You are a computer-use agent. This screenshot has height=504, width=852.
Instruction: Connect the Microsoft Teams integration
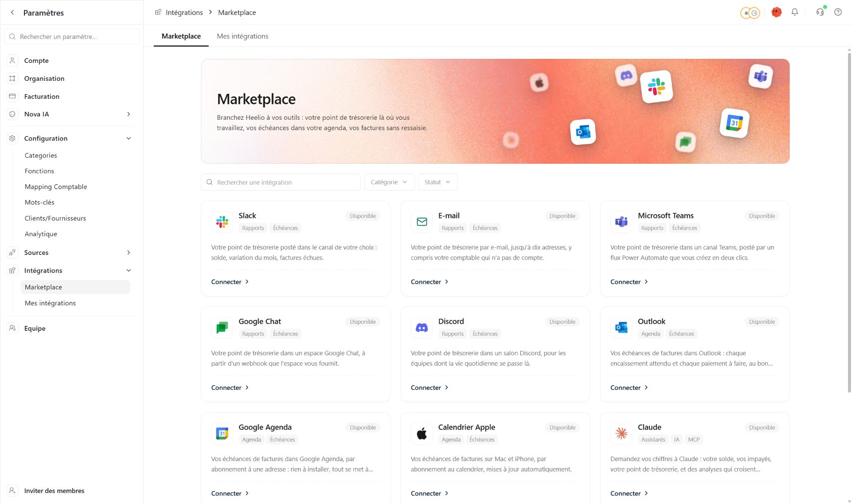coord(629,282)
